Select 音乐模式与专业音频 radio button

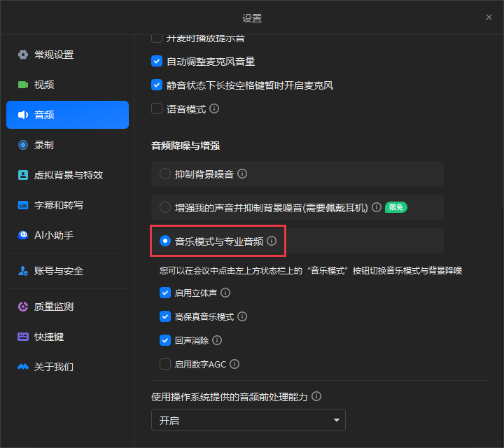coord(165,241)
